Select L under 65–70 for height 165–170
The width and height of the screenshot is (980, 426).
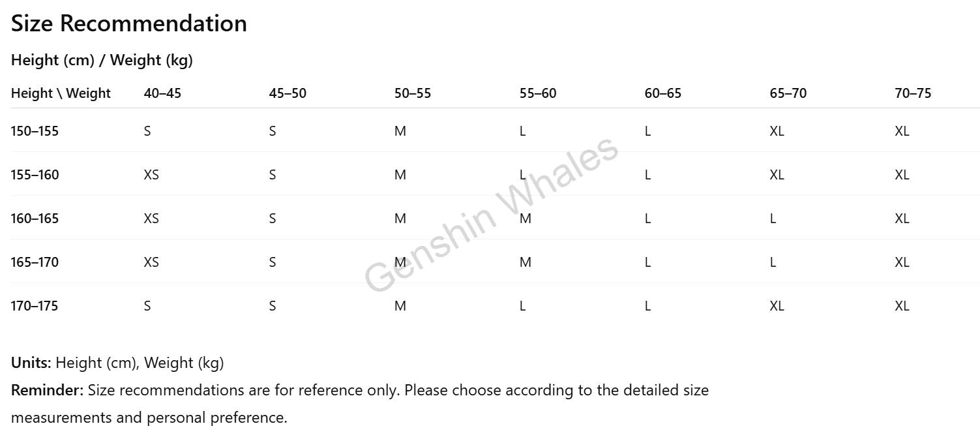click(x=773, y=262)
